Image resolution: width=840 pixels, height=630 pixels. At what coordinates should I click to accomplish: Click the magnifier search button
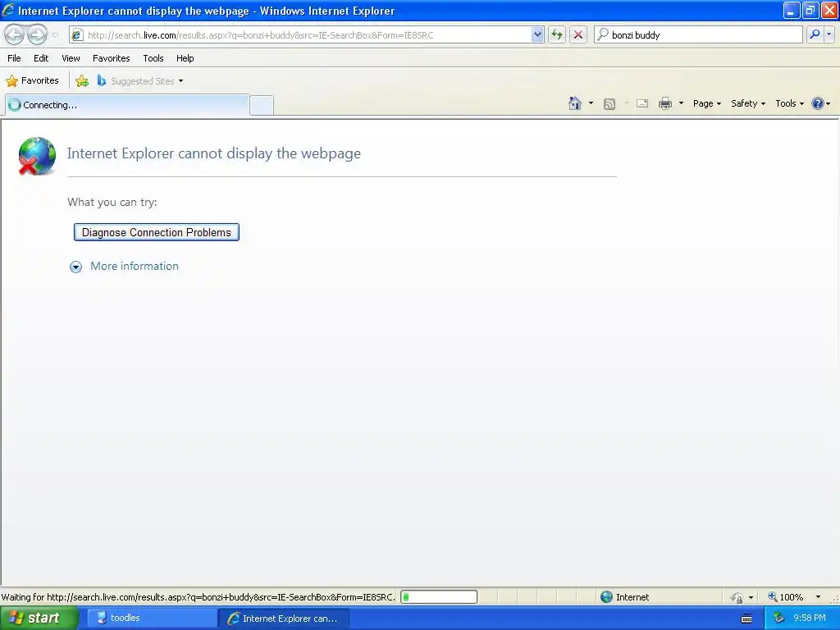(815, 34)
